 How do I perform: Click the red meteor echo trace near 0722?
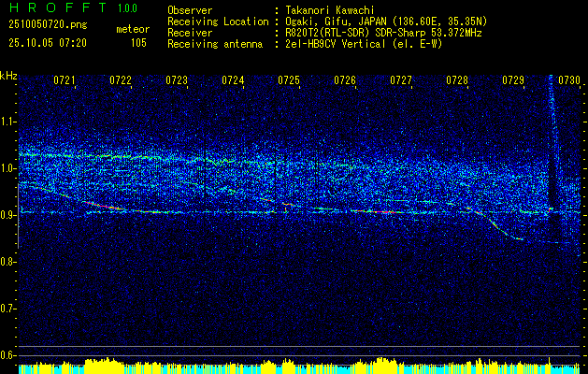(107, 206)
